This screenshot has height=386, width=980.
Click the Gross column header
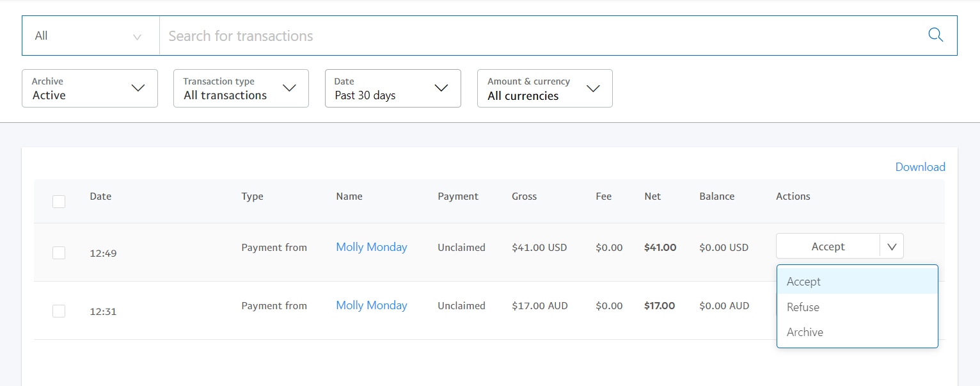coord(524,197)
